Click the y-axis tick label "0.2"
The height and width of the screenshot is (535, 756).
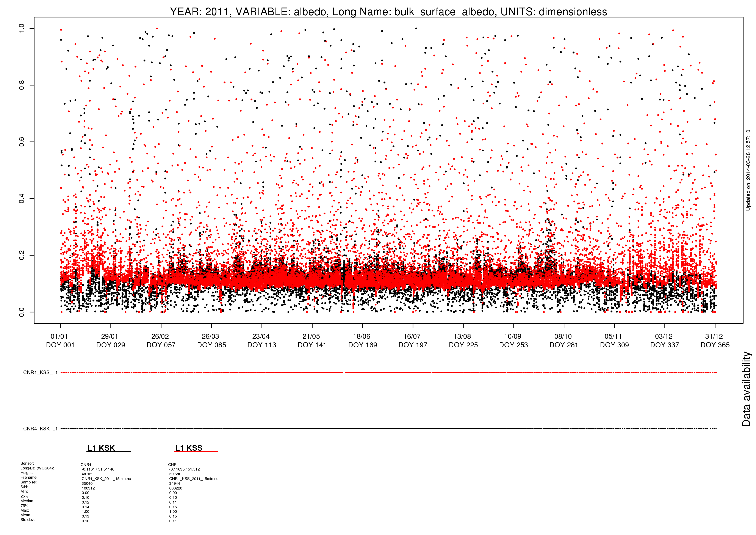coord(21,255)
